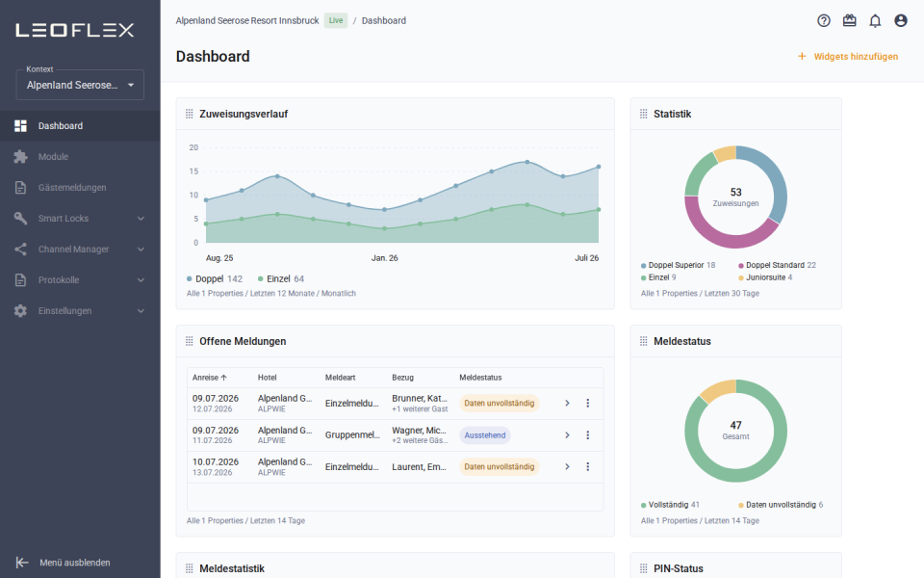The image size is (924, 578).
Task: Click Einstellungen sidebar label
Action: click(64, 311)
